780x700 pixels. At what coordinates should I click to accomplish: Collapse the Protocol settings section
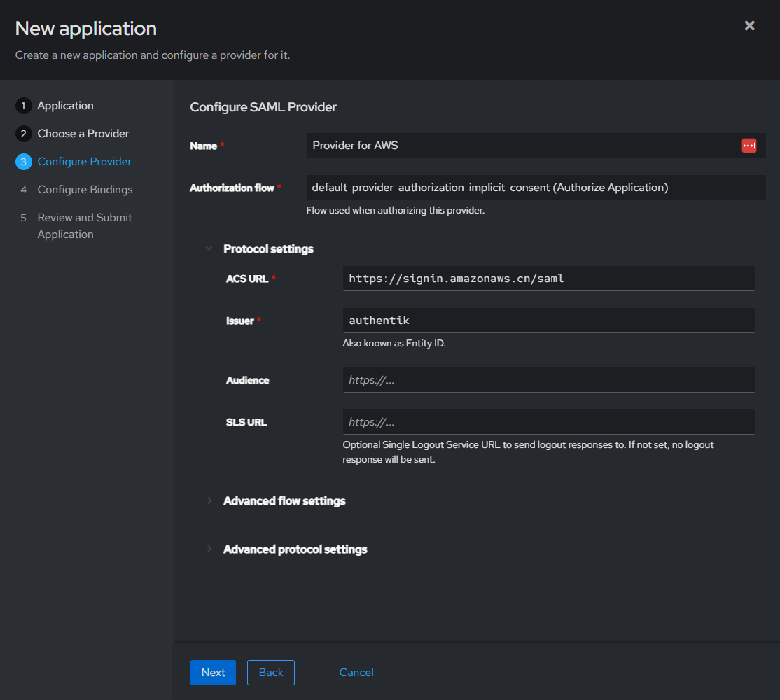click(x=209, y=249)
